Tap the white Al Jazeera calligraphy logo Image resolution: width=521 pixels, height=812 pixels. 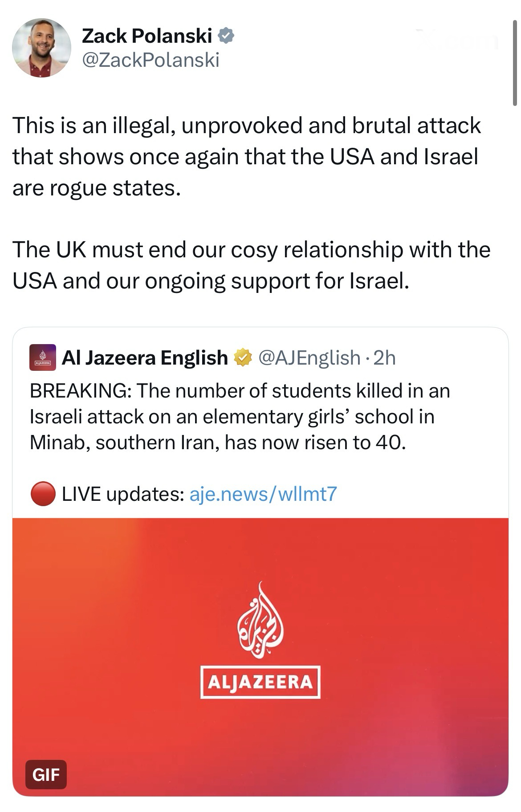260,621
